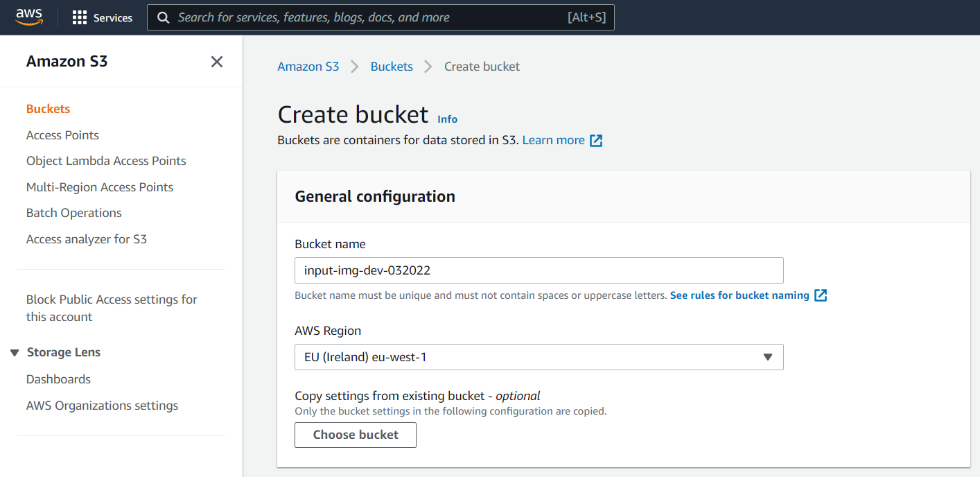The image size is (980, 477).
Task: Click the search magnifier icon
Action: 164,18
